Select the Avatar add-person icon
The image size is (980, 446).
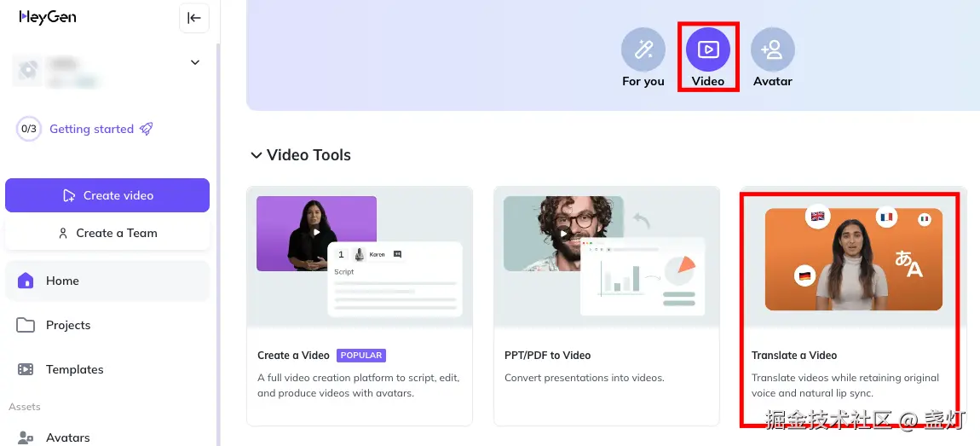coord(773,49)
